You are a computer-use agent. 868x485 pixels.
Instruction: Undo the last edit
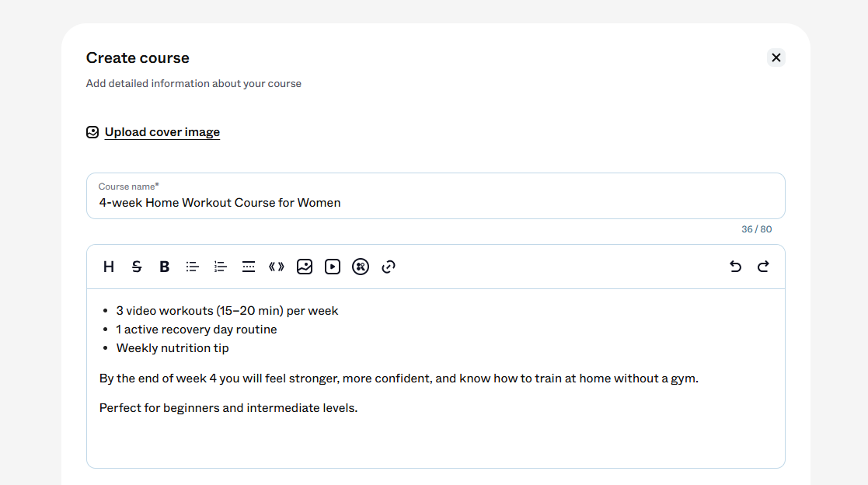(735, 267)
